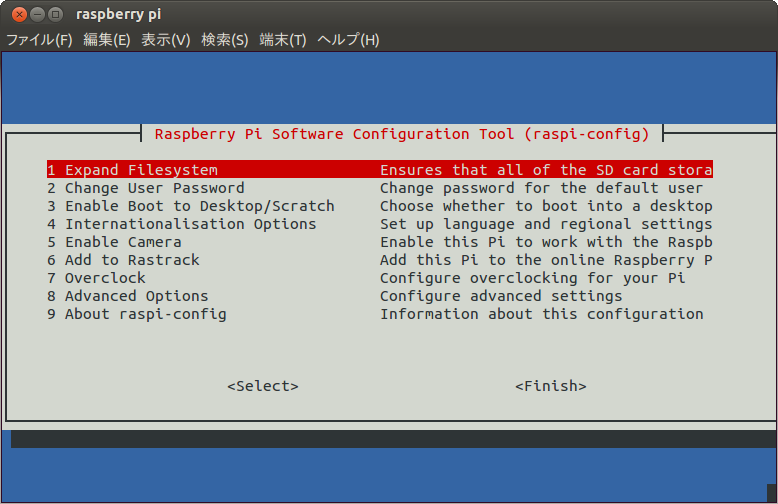Minimize the raspberry pi terminal window
This screenshot has width=778, height=504.
coord(37,14)
